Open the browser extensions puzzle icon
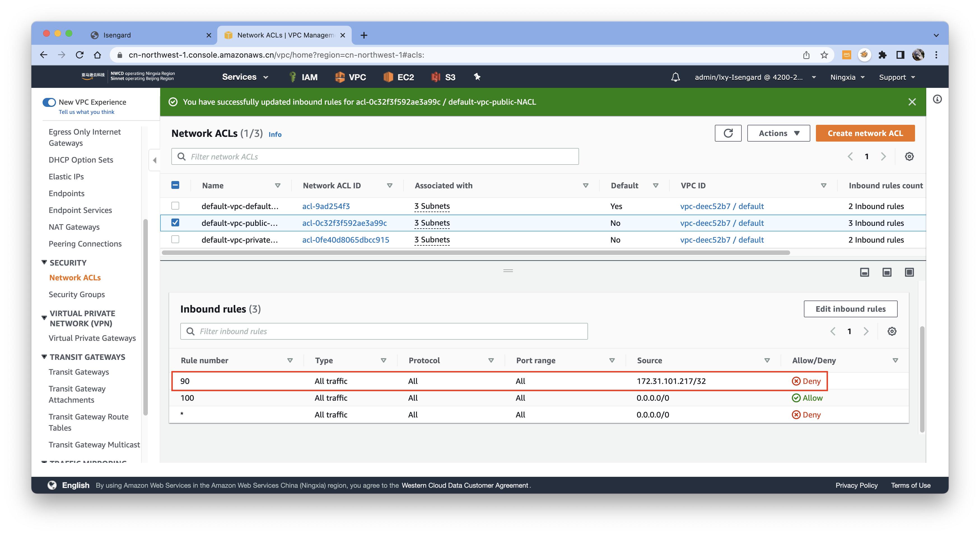980x535 pixels. tap(882, 55)
